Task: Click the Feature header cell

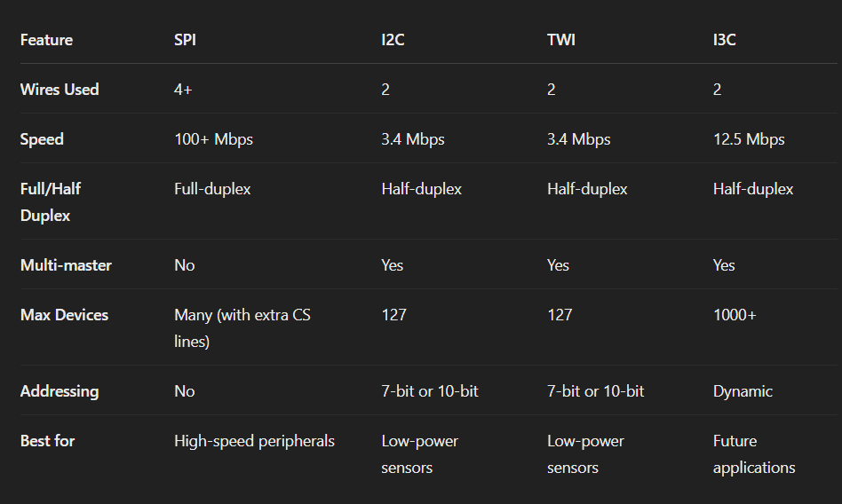Action: 46,40
